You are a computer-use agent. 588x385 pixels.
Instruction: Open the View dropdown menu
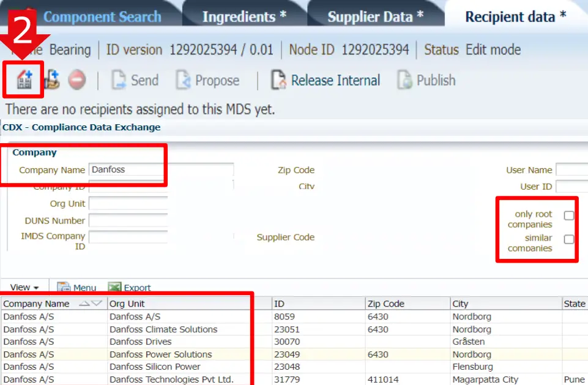[24, 287]
